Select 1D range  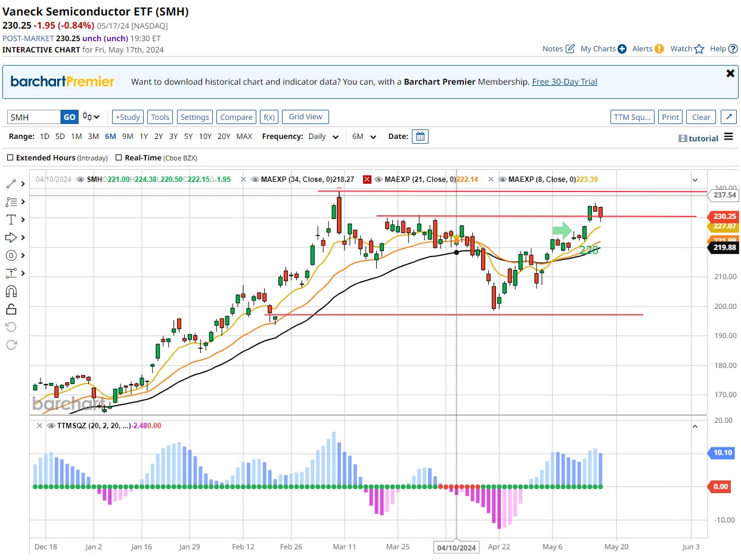45,137
